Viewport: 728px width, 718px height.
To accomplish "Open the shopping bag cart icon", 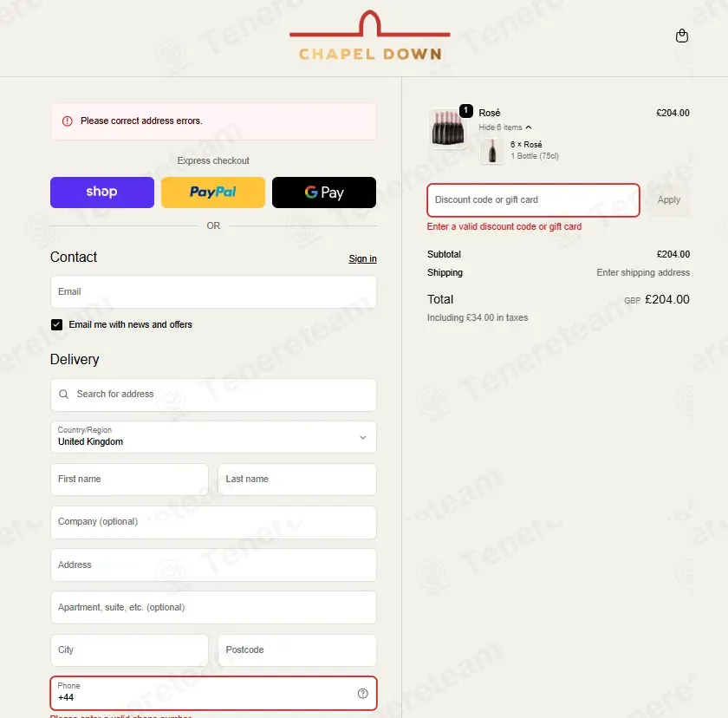I will [681, 36].
